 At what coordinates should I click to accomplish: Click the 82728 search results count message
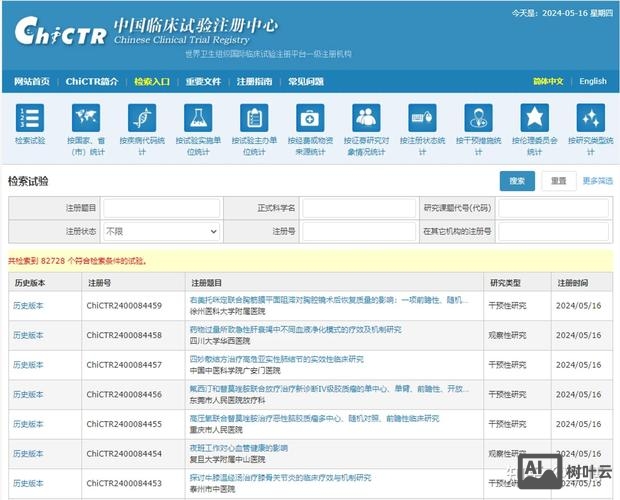pos(78,261)
